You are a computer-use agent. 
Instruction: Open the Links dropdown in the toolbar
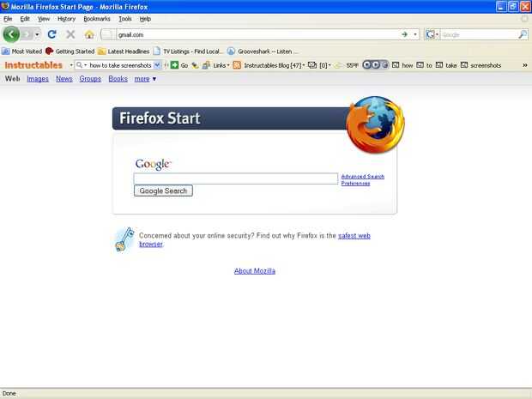[x=215, y=65]
